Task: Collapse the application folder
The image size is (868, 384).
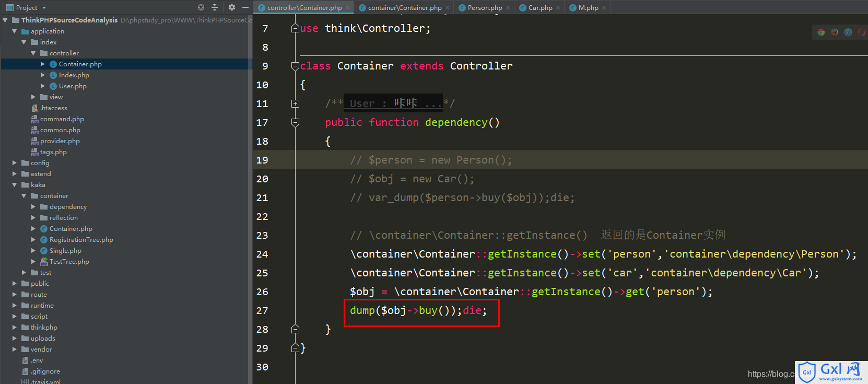Action: click(15, 31)
